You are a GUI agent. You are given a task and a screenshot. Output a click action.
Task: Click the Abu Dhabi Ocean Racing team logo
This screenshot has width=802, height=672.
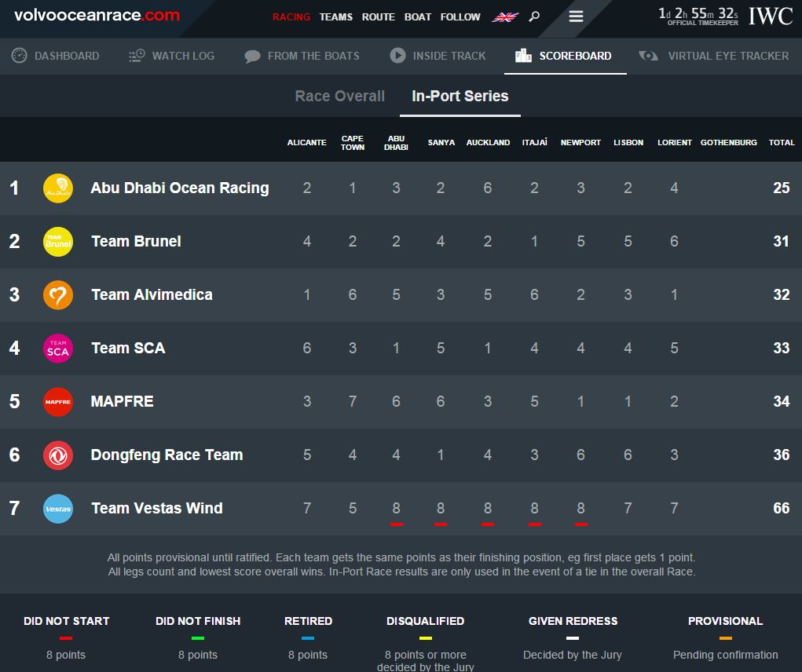click(x=58, y=188)
